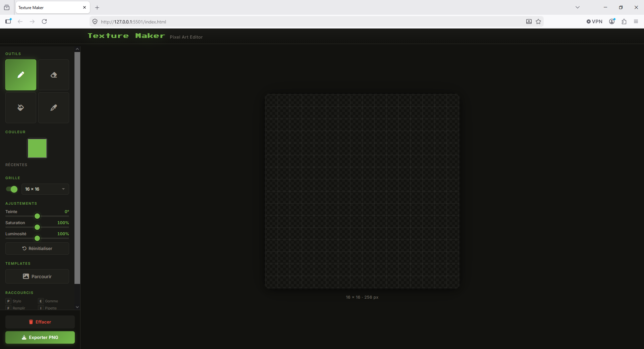Adjust the Teinte slider handle
The height and width of the screenshot is (349, 644).
click(37, 216)
